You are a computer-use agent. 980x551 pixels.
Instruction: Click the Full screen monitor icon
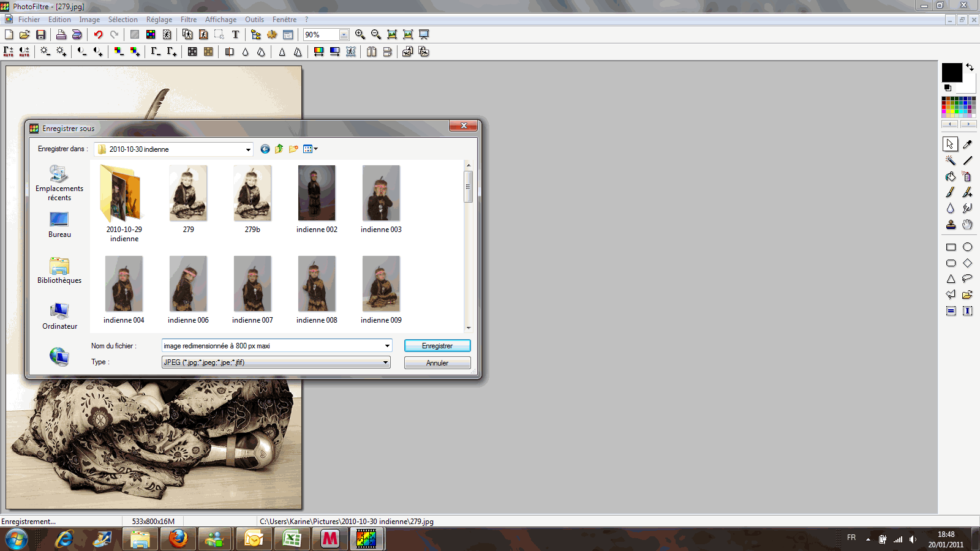coord(424,35)
